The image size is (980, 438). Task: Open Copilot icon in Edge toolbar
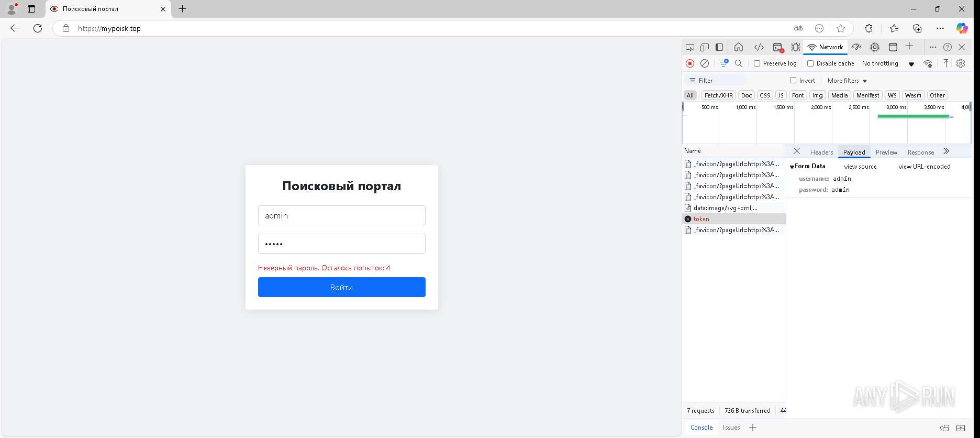pyautogui.click(x=962, y=28)
